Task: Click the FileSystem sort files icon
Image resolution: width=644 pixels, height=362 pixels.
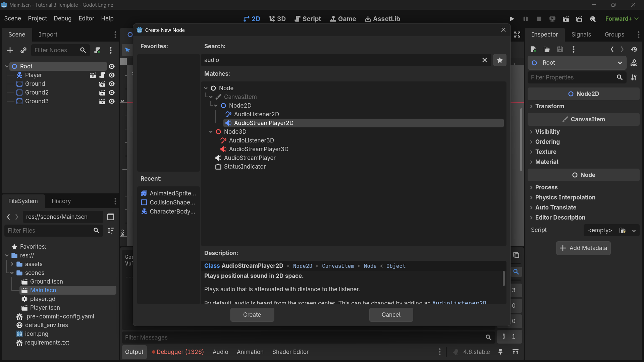Action: coord(110,231)
